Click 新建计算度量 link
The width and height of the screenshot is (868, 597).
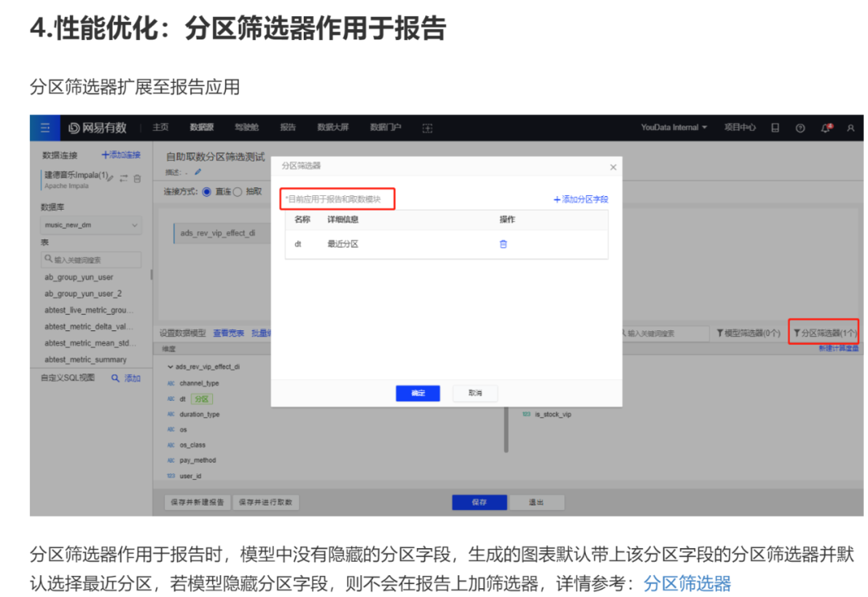tap(838, 349)
